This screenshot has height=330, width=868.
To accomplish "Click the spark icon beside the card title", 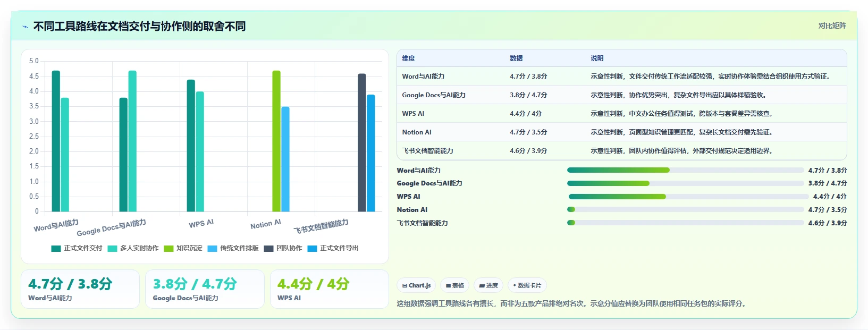I will pyautogui.click(x=25, y=27).
